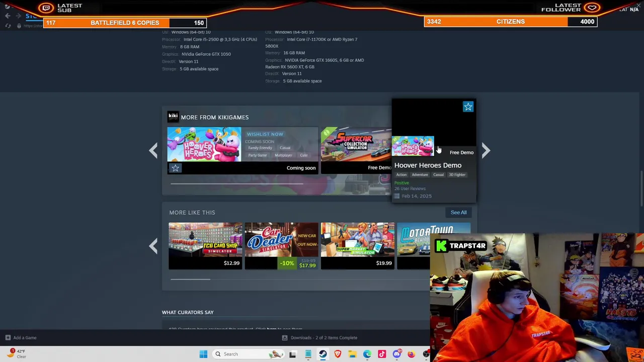
Task: Go to previous Kikigames carousel item
Action: (153, 150)
